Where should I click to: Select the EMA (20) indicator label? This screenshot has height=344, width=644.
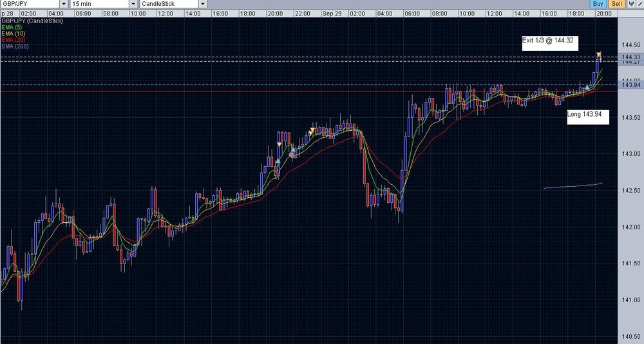tap(13, 40)
